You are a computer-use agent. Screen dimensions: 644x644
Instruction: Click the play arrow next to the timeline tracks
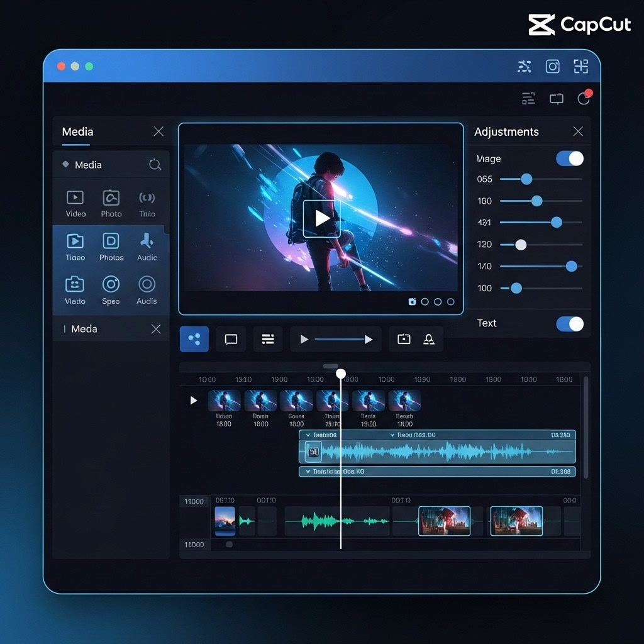194,399
